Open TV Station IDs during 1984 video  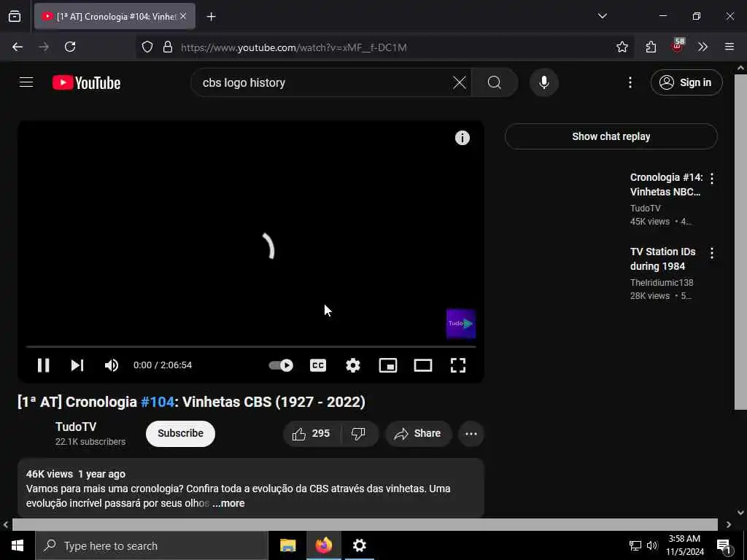[x=662, y=259]
